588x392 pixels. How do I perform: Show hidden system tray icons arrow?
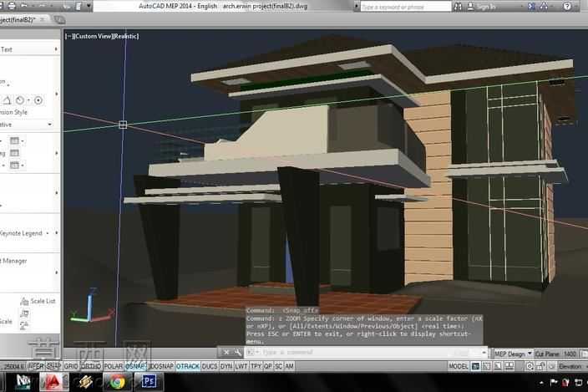click(x=541, y=383)
